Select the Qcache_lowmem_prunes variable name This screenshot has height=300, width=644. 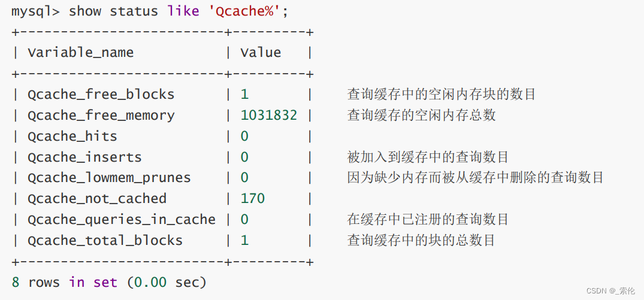(x=109, y=178)
